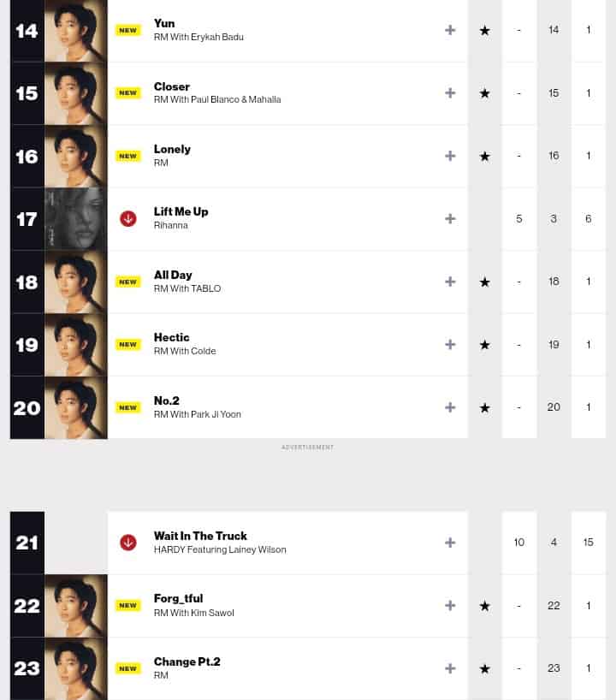Click the red down arrow beside Lift Me Up
The height and width of the screenshot is (700, 616).
coord(128,218)
